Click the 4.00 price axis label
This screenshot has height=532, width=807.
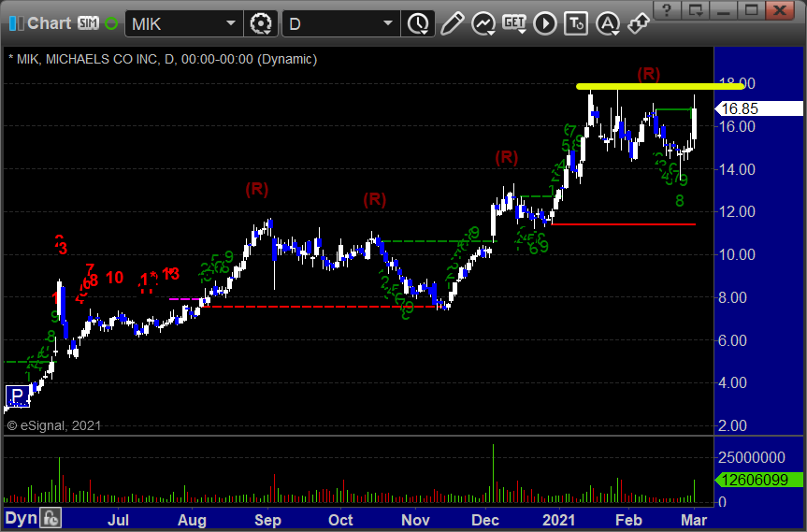732,382
